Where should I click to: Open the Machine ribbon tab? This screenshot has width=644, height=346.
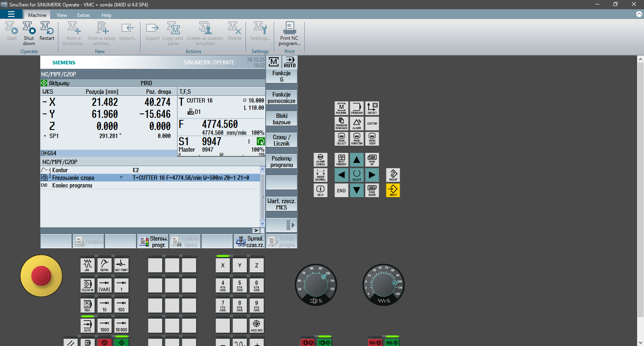click(37, 15)
